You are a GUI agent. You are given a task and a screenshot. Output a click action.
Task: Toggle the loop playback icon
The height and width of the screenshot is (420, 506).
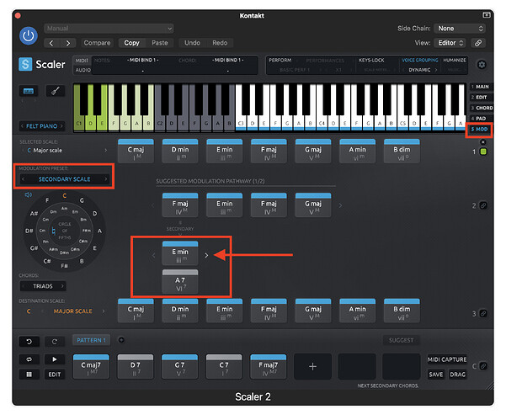point(29,359)
